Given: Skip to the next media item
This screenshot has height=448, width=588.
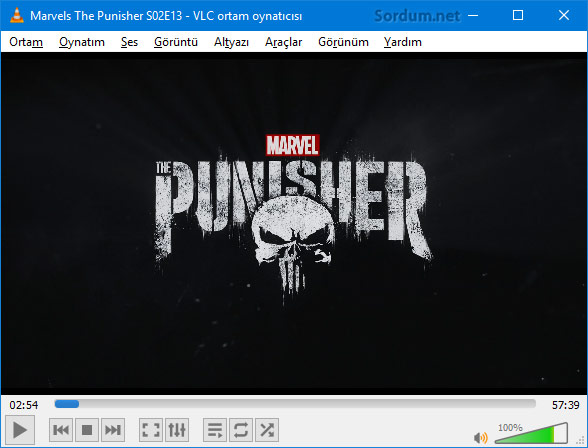Looking at the screenshot, I should (113, 430).
